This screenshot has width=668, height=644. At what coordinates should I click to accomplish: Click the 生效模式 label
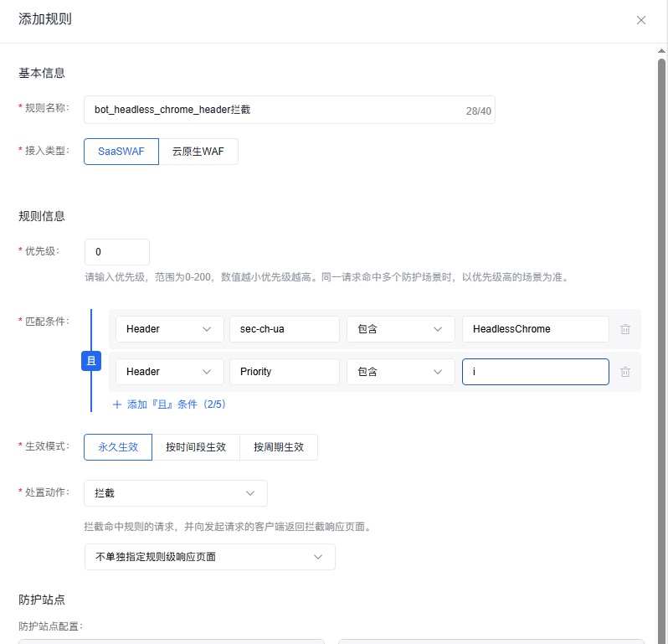click(x=47, y=446)
